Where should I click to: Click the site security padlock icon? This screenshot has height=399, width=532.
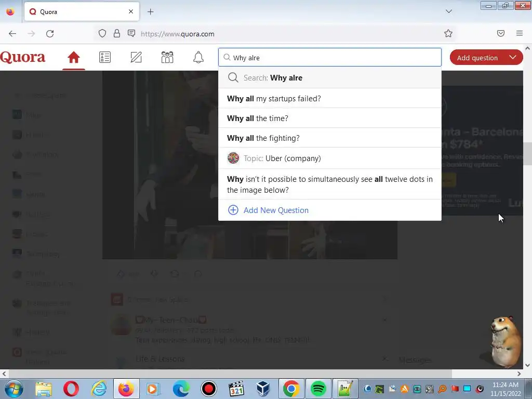point(117,33)
